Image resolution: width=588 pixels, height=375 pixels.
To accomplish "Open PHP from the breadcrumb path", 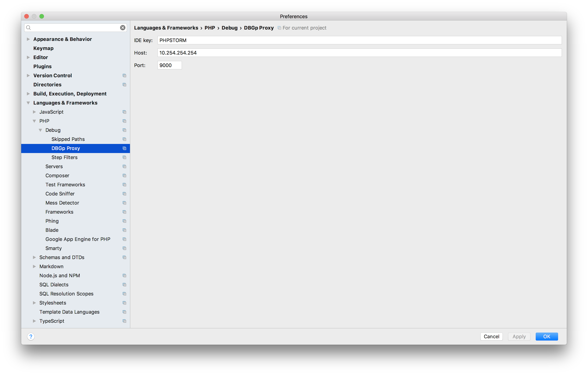I will click(x=210, y=28).
